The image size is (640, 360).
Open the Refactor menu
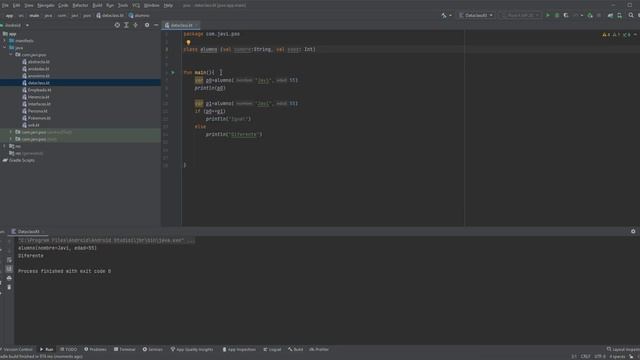pyautogui.click(x=80, y=5)
